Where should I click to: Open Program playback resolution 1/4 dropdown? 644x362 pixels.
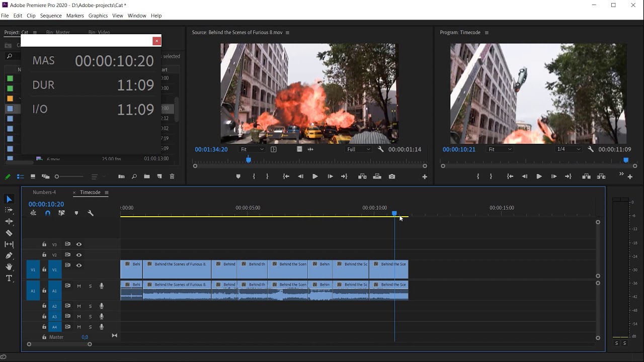click(x=569, y=149)
